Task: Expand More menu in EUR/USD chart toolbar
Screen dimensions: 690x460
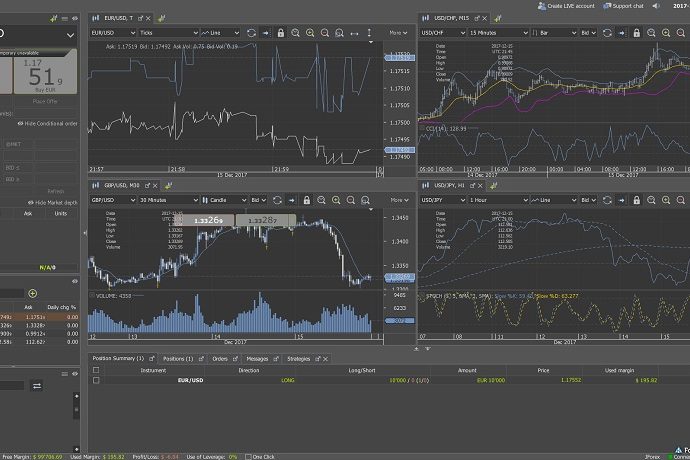Action: pos(398,33)
